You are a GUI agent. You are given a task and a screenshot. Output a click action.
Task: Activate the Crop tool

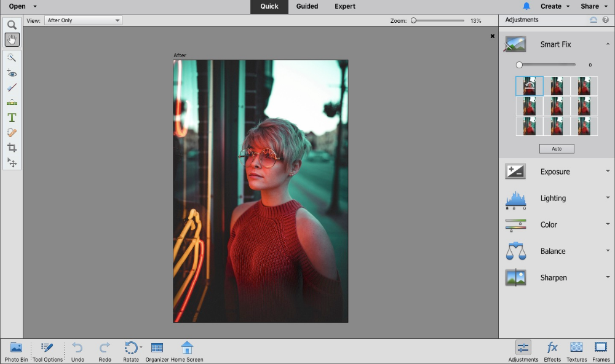point(12,148)
